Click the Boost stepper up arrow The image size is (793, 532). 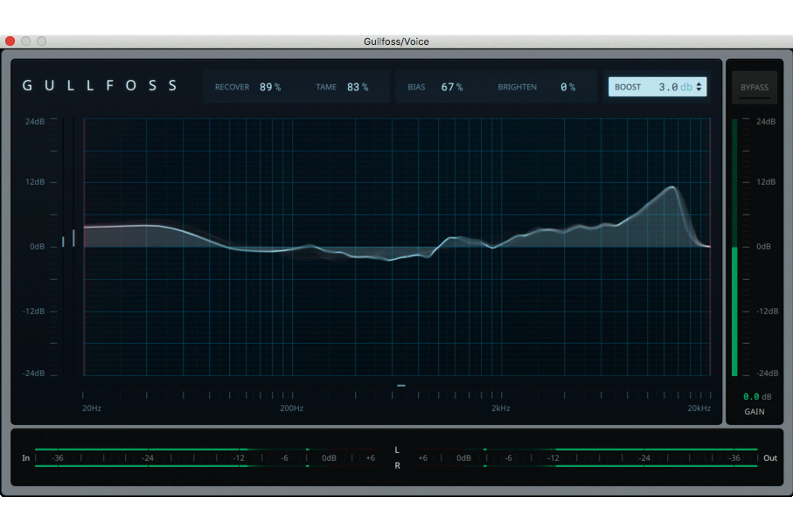699,84
